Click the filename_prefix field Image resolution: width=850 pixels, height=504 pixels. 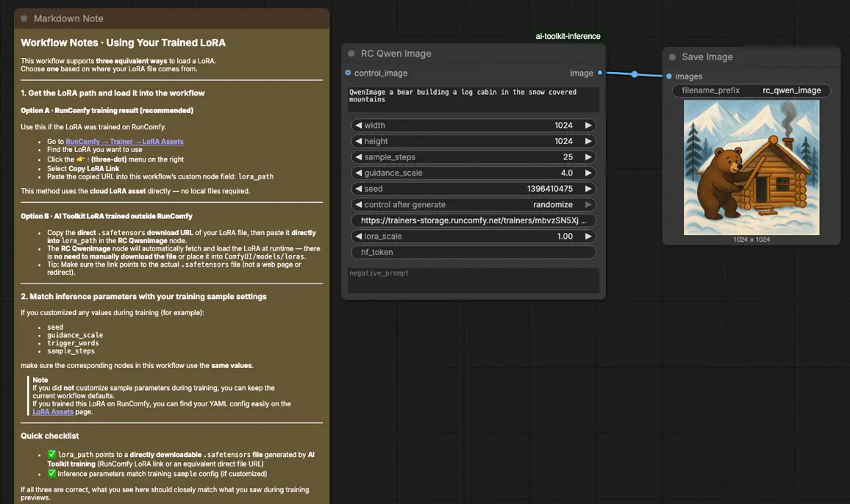point(751,90)
